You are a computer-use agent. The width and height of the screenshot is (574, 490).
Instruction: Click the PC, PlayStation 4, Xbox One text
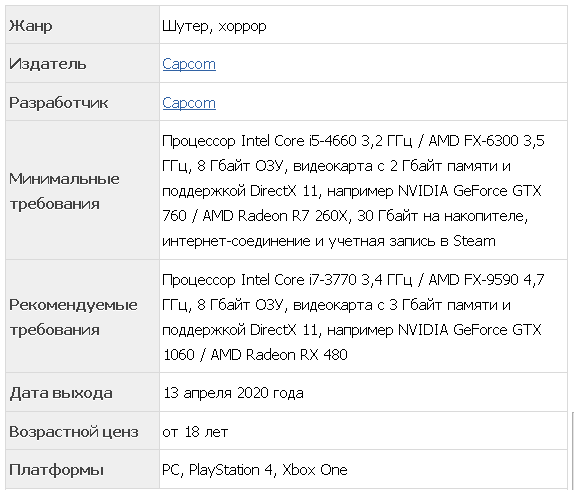[x=255, y=470]
